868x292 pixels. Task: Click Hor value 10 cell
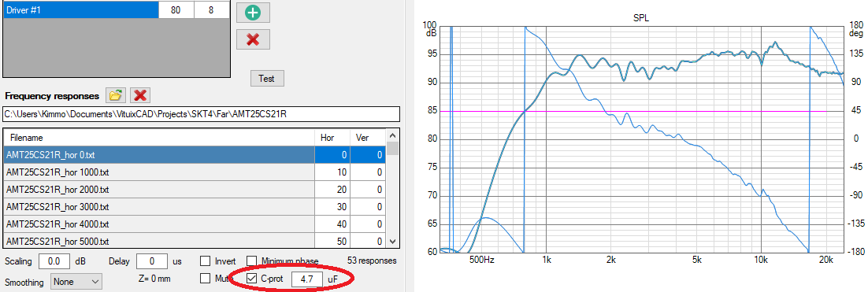pos(332,172)
